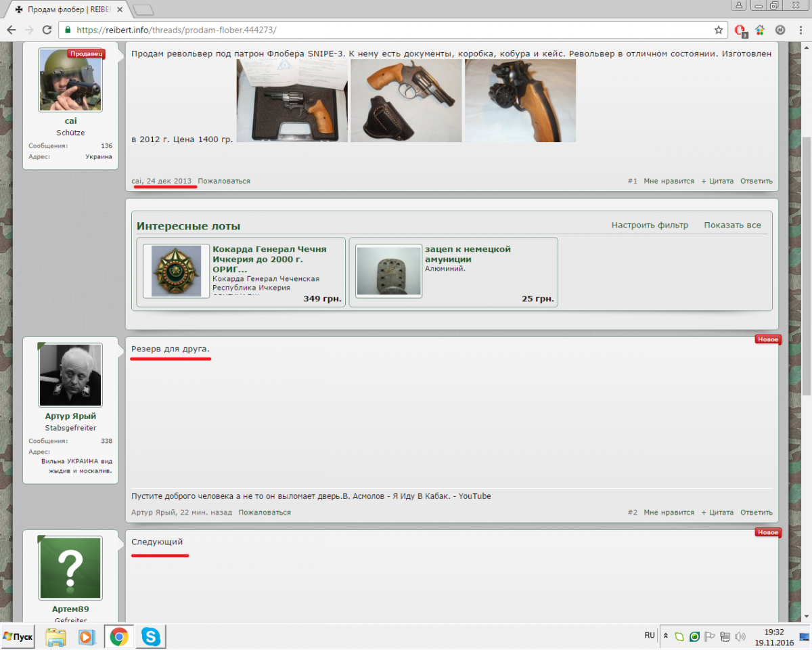Open Windows Explorer from the taskbar
The height and width of the screenshot is (650, 812).
55,636
